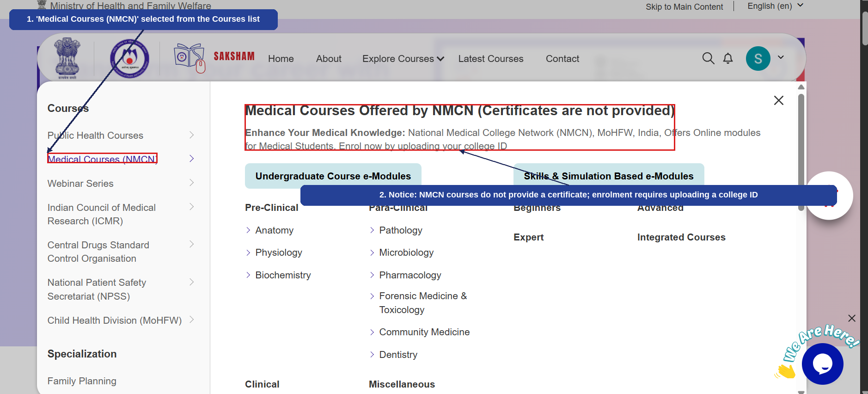Screen dimensions: 868x394
Task: Expand chevron next to Webinar Series
Action: click(x=192, y=183)
